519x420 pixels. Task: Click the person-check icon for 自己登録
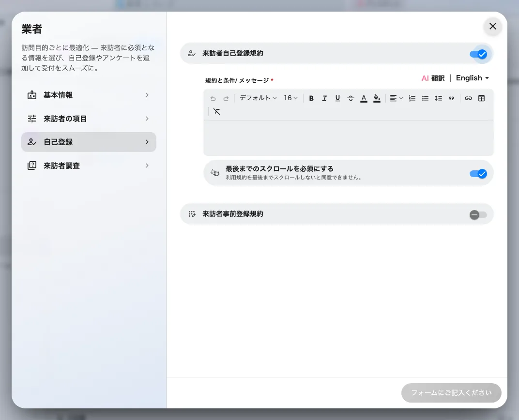tap(32, 142)
